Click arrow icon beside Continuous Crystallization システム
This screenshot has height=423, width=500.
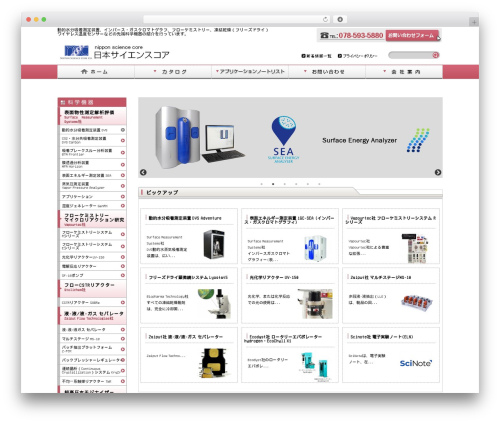click(x=123, y=370)
